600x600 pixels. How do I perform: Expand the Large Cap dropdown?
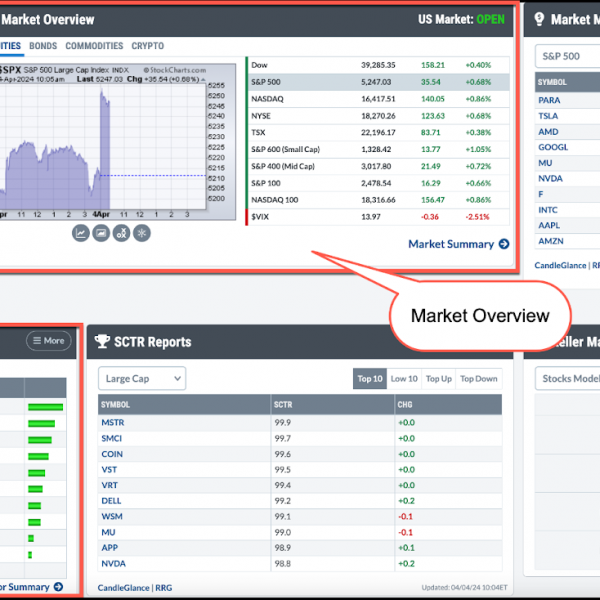tap(142, 378)
